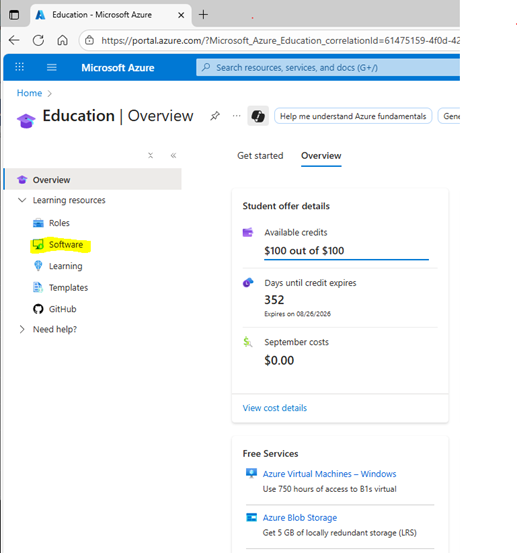Click the Templates document icon
This screenshot has width=517, height=553.
38,287
